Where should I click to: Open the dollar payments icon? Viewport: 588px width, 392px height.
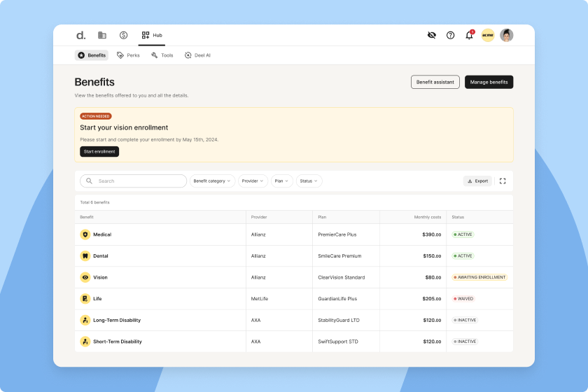[x=123, y=35]
